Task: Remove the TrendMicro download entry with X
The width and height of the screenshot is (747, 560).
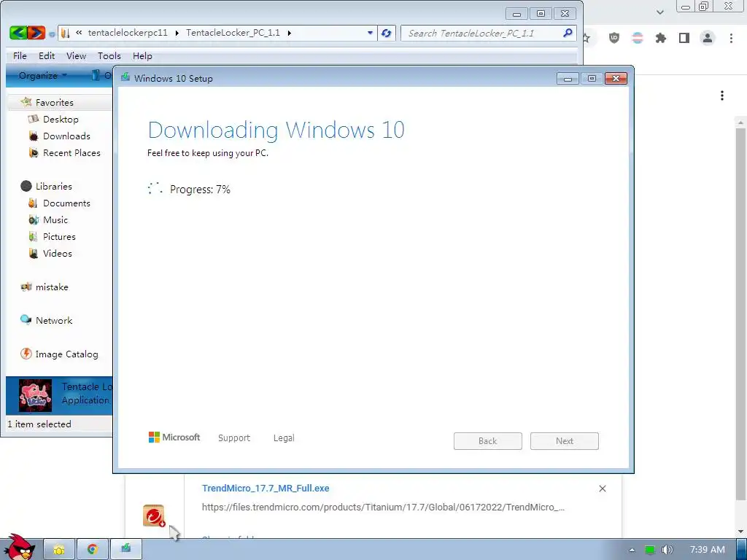Action: (602, 489)
